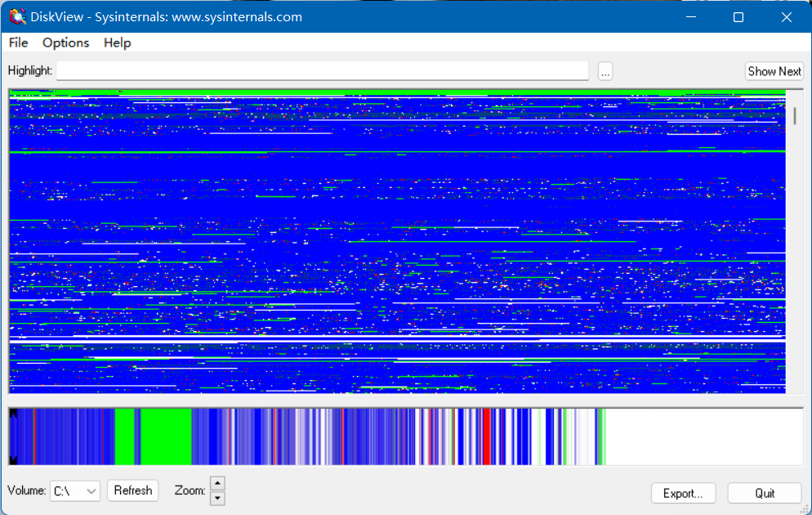Click the black position marker in overview strip
Viewport: 812px width, 515px height.
pos(13,437)
